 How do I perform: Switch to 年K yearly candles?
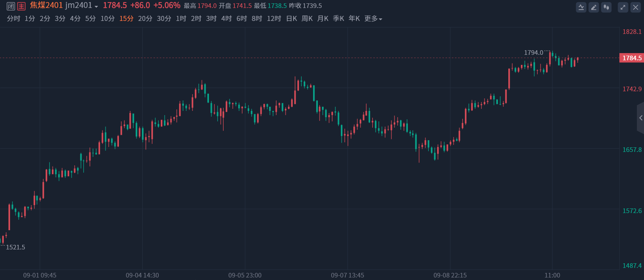354,18
